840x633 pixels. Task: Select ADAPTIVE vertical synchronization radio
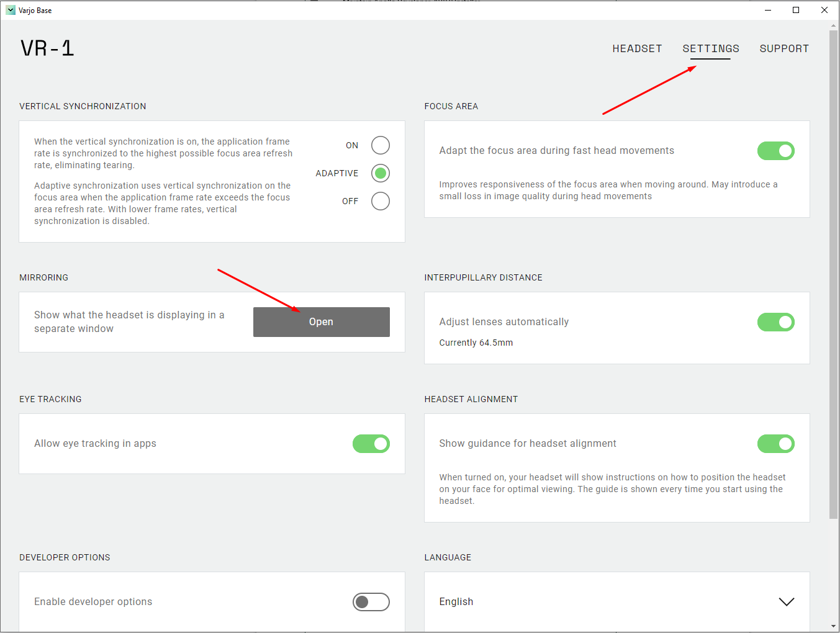(381, 173)
